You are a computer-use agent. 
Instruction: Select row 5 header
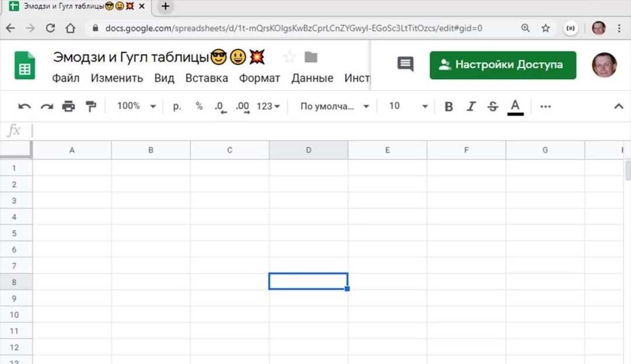pyautogui.click(x=15, y=233)
